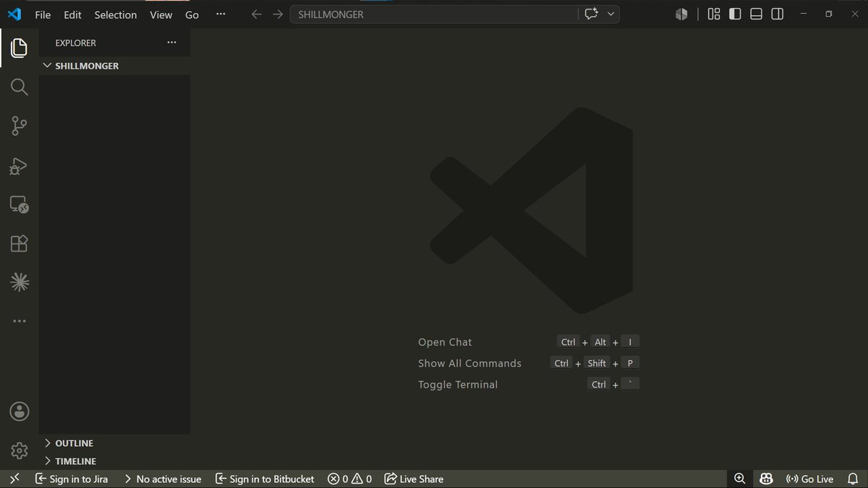Click the errors and warnings indicator
868x488 pixels.
coord(350,479)
